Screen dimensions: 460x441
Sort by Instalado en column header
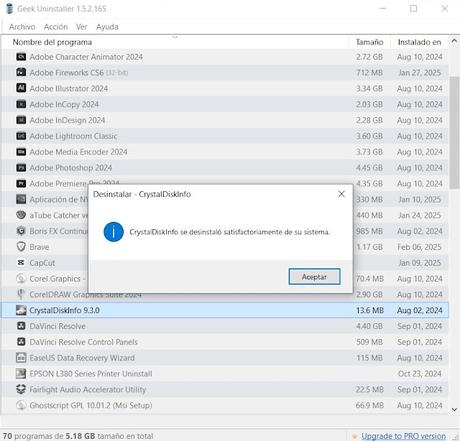419,42
